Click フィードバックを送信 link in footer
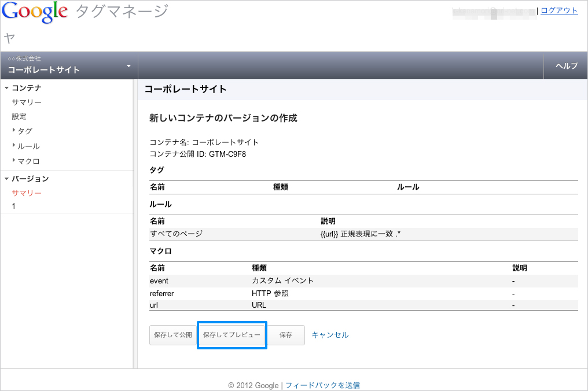The width and height of the screenshot is (588, 391). [x=322, y=385]
